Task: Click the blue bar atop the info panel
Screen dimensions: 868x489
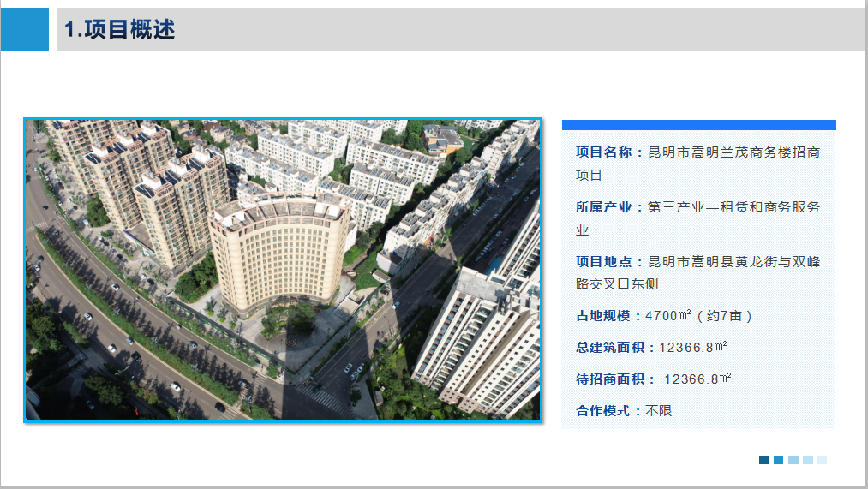Action: tap(699, 125)
